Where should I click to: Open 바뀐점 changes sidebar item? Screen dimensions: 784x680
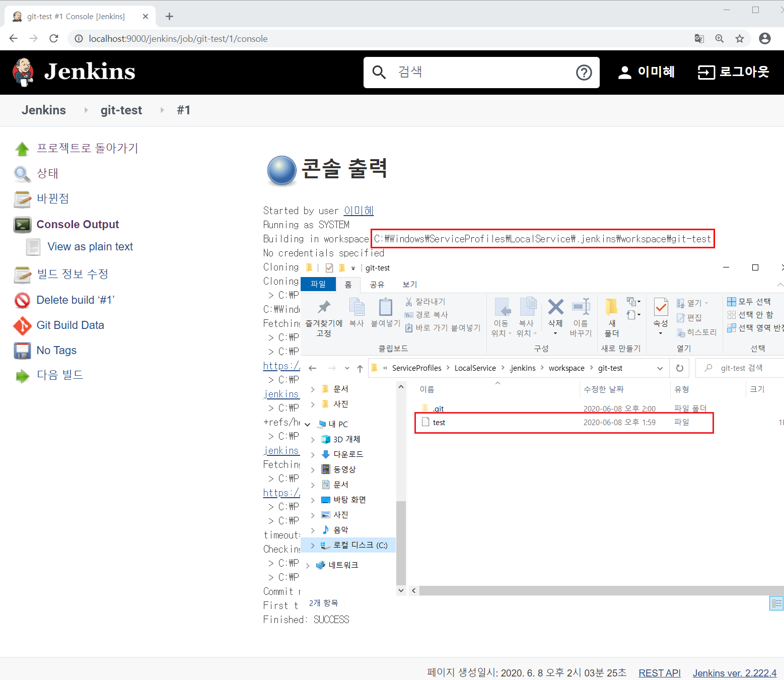[53, 198]
